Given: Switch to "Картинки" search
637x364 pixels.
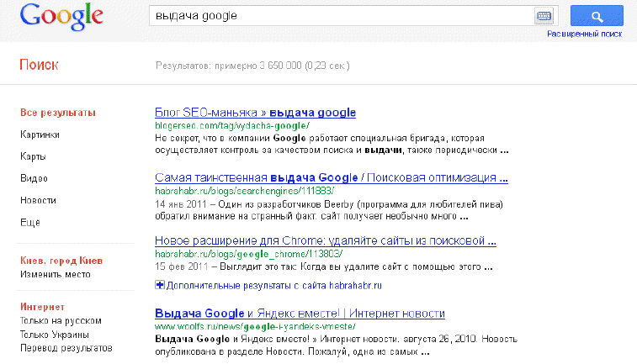Looking at the screenshot, I should 40,135.
